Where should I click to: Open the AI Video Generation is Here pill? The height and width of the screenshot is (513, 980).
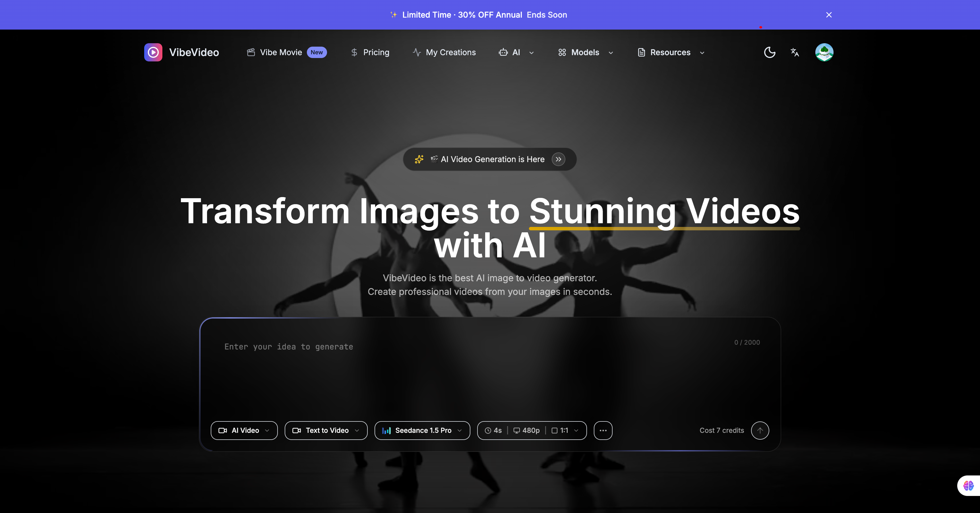490,159
